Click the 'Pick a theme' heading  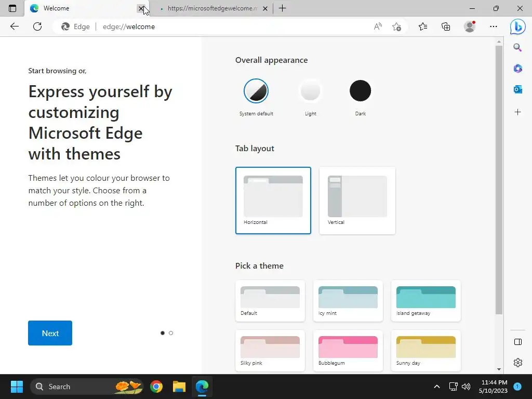[x=260, y=265]
